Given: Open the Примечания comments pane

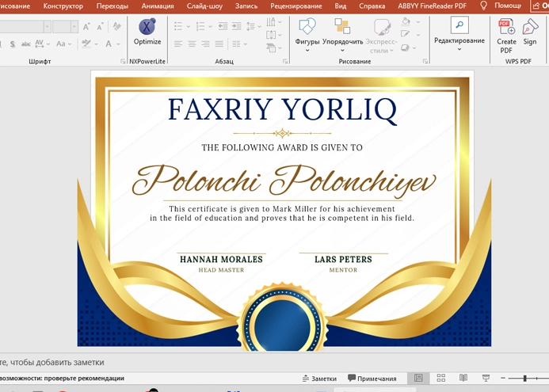Looking at the screenshot, I should pos(372,379).
